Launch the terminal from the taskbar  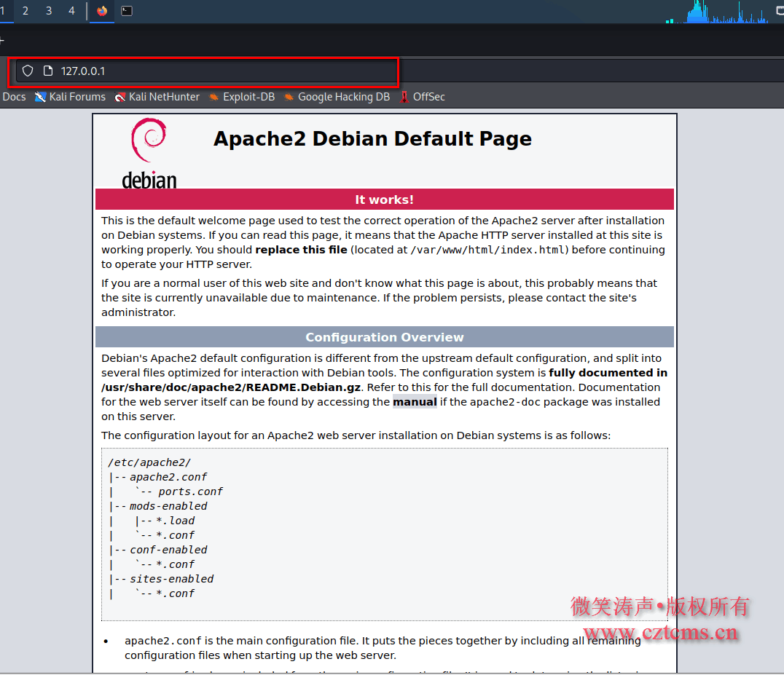[127, 11]
